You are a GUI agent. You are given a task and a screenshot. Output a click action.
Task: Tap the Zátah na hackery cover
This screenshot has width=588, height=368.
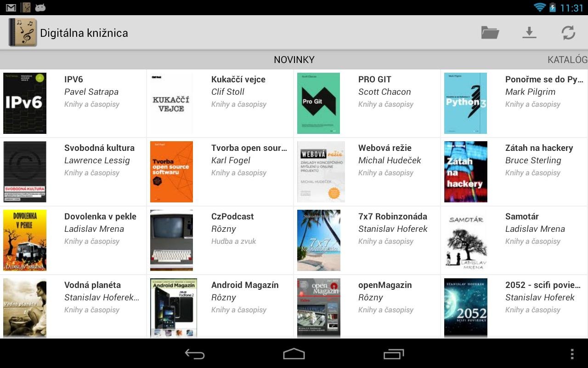[x=465, y=172]
